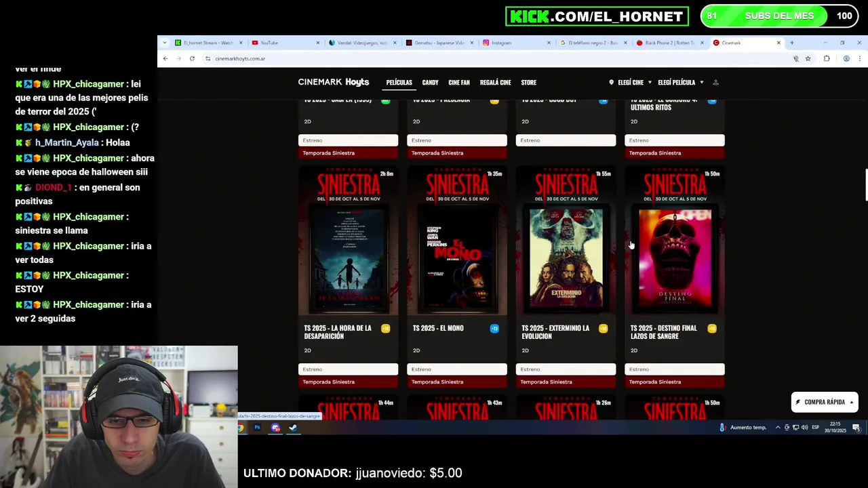Click the Estreno label under La Hora de la Desaparición

point(348,369)
